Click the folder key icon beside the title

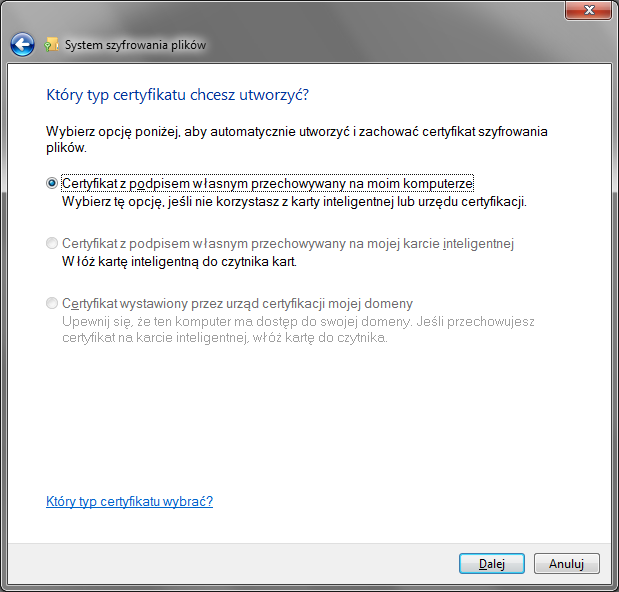(x=51, y=45)
